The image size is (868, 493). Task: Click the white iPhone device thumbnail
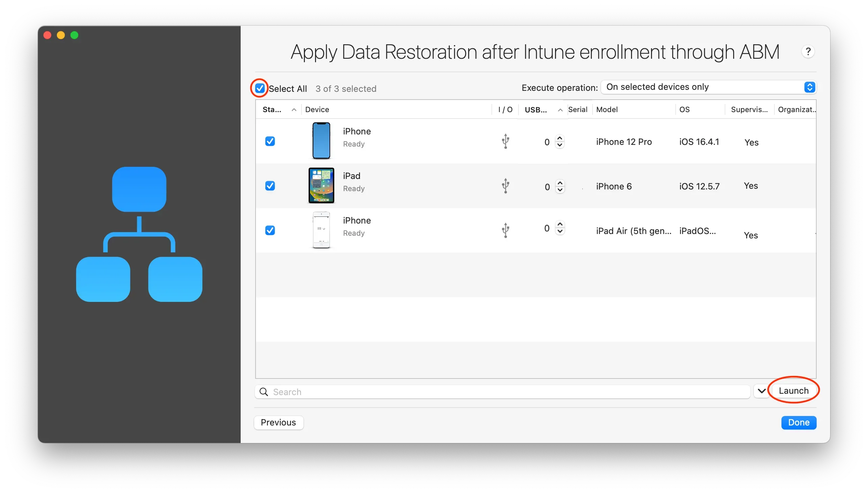point(321,230)
